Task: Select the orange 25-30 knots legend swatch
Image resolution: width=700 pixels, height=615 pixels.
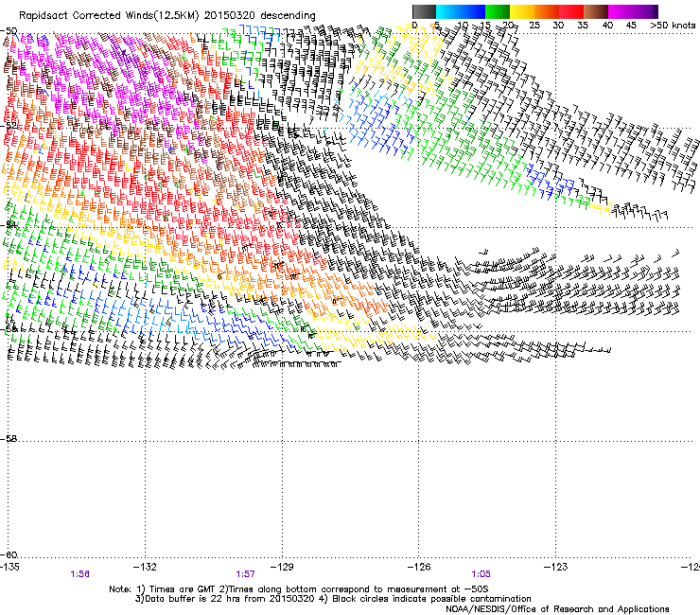Action: point(547,11)
